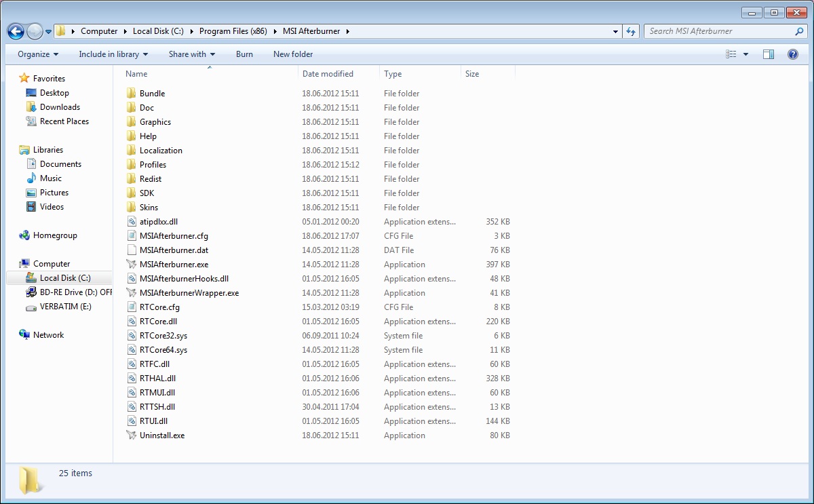Click the Burn toolbar button
Image resolution: width=814 pixels, height=504 pixels.
244,54
